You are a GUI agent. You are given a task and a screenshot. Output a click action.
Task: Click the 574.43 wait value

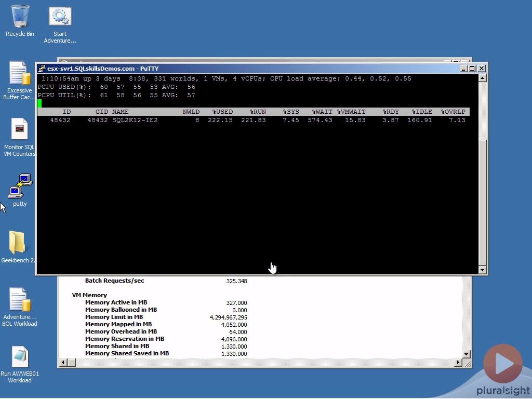click(320, 120)
